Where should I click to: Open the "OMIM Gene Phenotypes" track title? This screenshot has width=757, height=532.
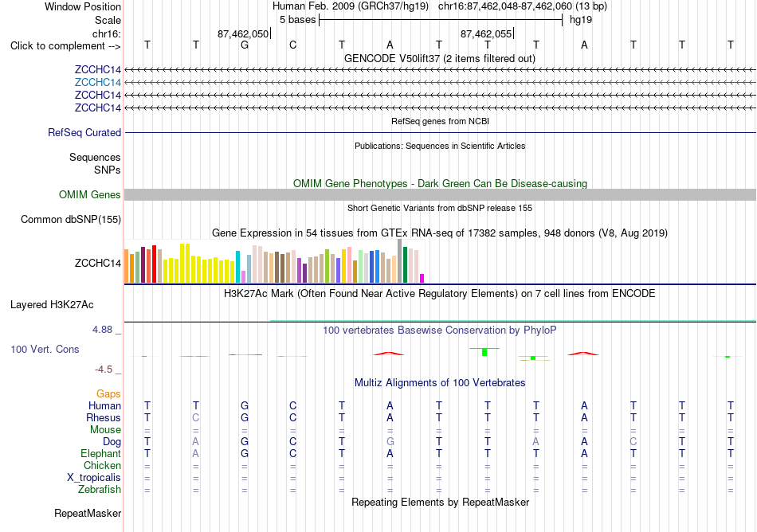tap(440, 183)
